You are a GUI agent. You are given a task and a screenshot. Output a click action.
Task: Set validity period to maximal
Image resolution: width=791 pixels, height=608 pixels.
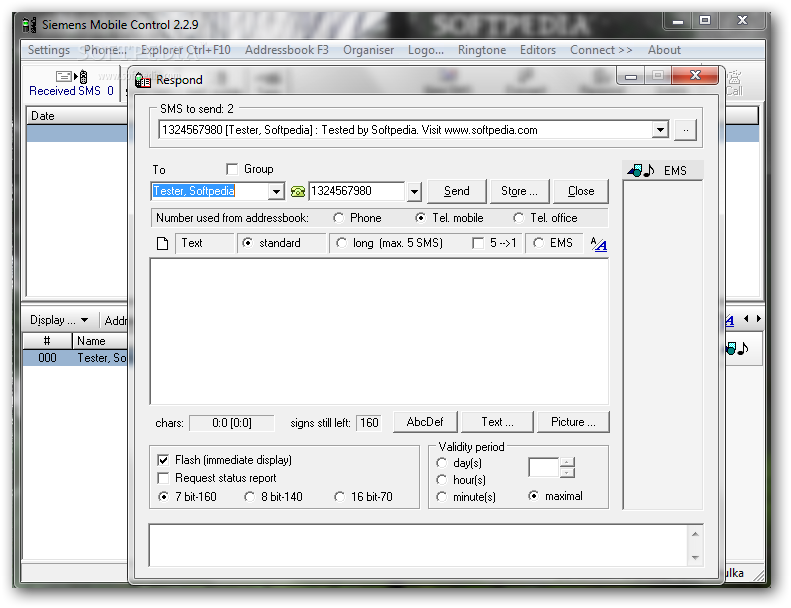tap(533, 496)
